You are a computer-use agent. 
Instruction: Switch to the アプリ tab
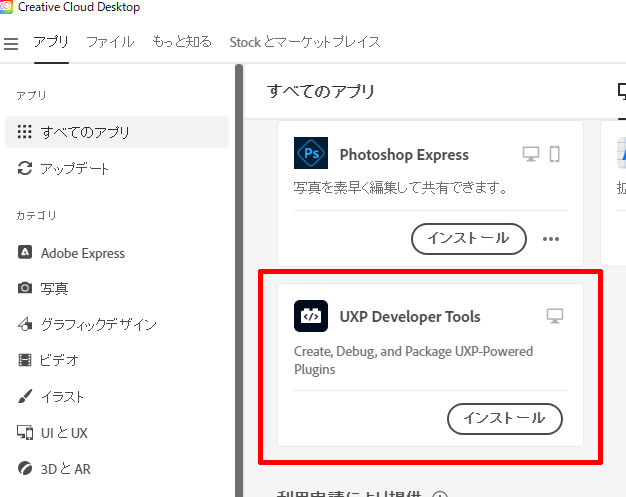[51, 42]
